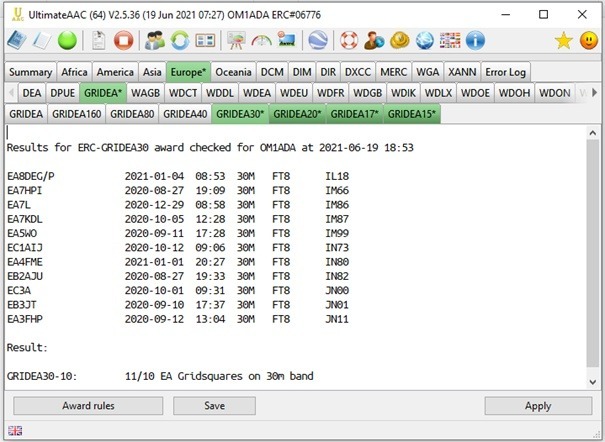Viewport: 605px width, 442px height.
Task: Click the blue web globe icon
Action: (425, 40)
